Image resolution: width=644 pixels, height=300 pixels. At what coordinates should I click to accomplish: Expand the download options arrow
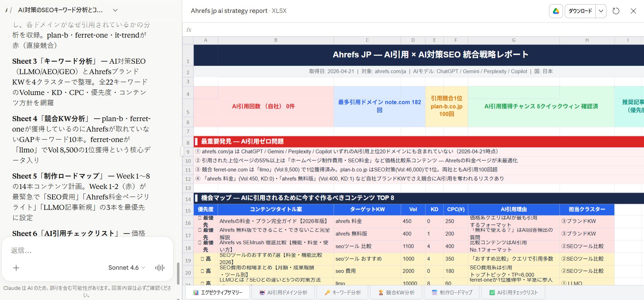point(601,11)
